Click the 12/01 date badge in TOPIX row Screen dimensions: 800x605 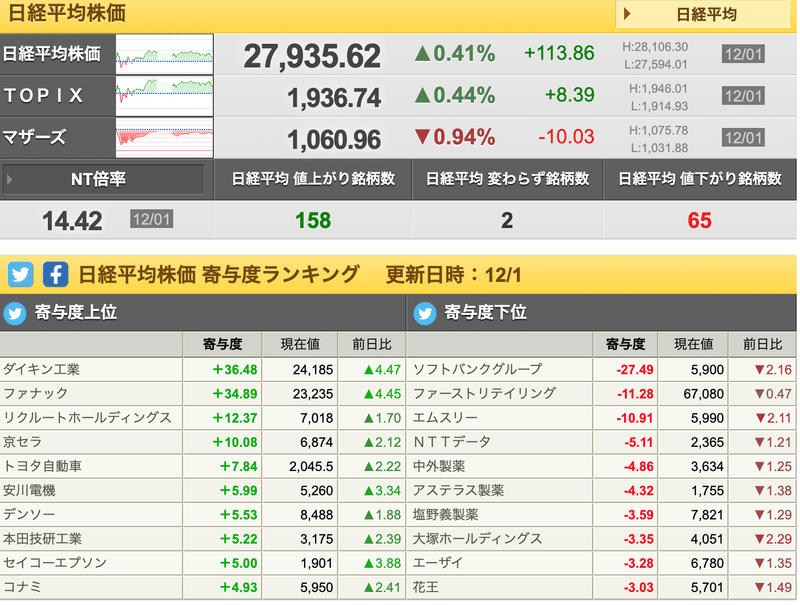click(x=743, y=96)
